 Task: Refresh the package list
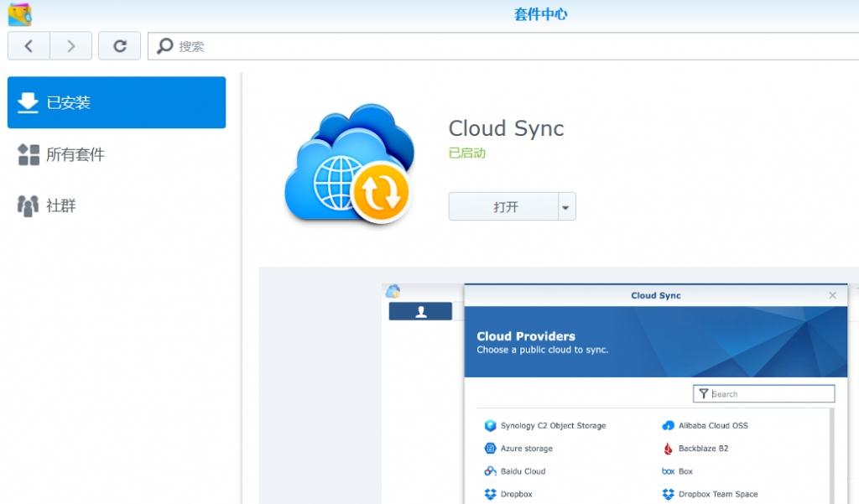pos(119,46)
